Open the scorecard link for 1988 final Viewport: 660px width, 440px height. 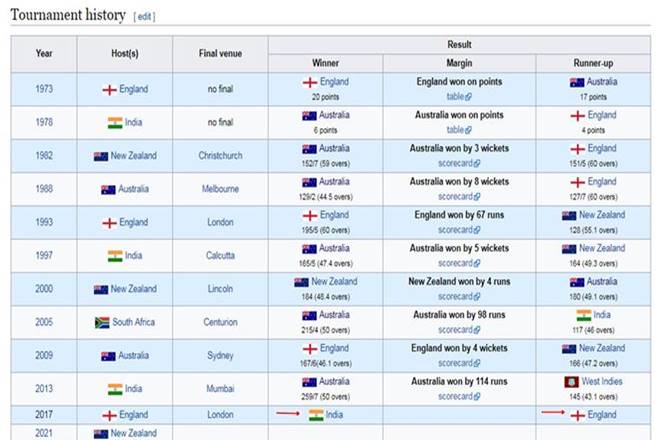click(459, 196)
